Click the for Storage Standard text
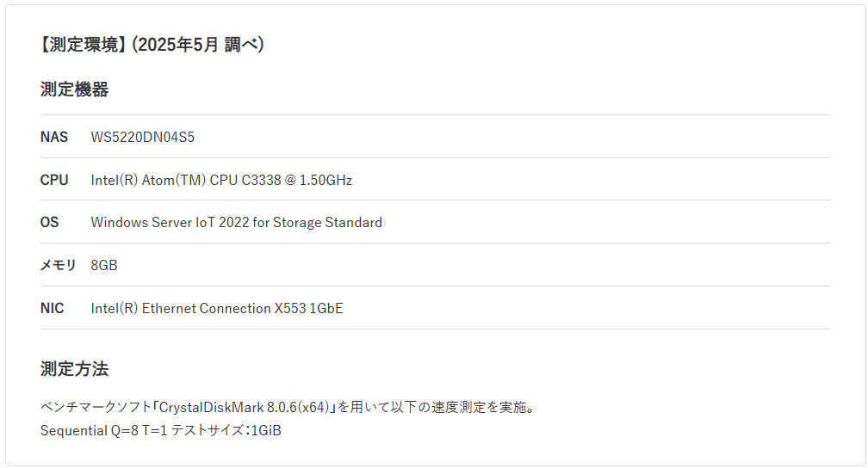This screenshot has height=468, width=868. click(x=317, y=222)
